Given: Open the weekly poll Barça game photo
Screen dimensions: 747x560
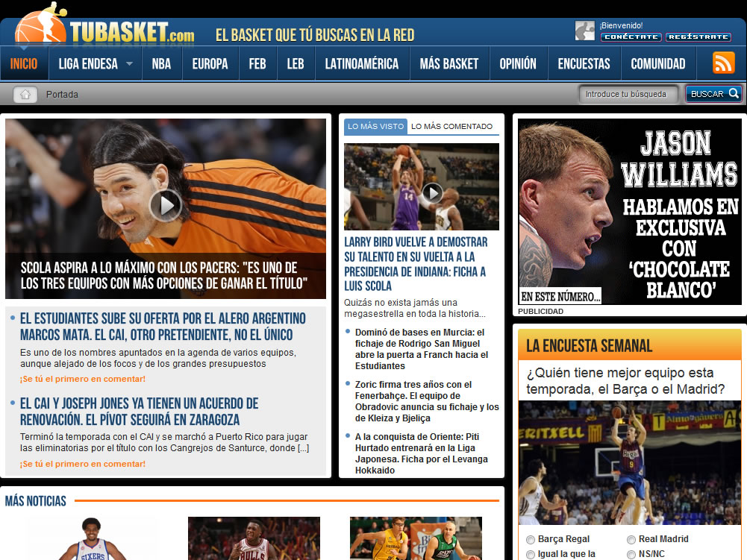Looking at the screenshot, I should click(630, 462).
